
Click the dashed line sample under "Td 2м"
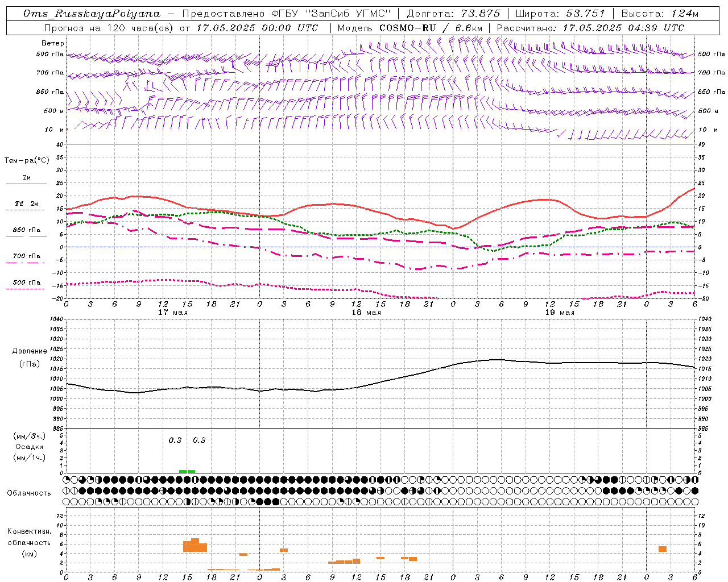pos(25,210)
